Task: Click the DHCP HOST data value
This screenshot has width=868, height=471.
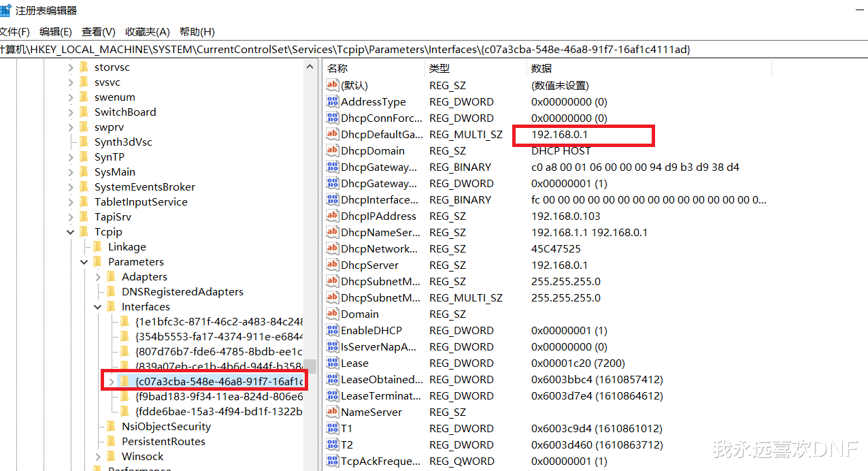Action: click(x=561, y=150)
